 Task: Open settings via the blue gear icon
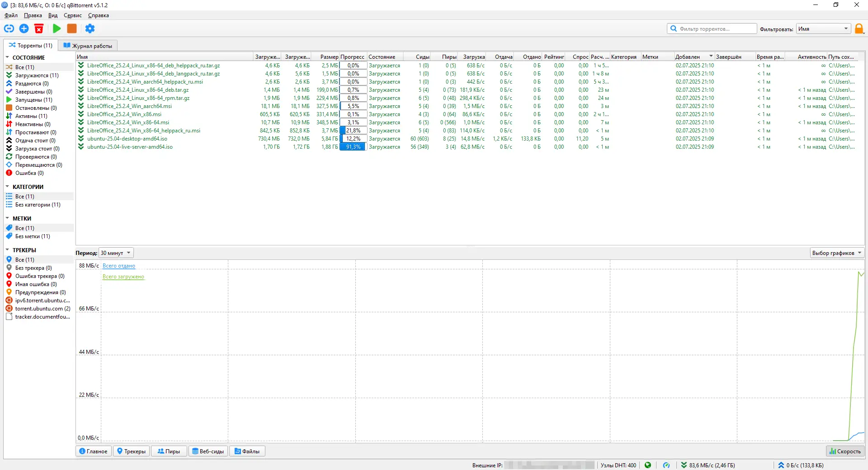90,28
